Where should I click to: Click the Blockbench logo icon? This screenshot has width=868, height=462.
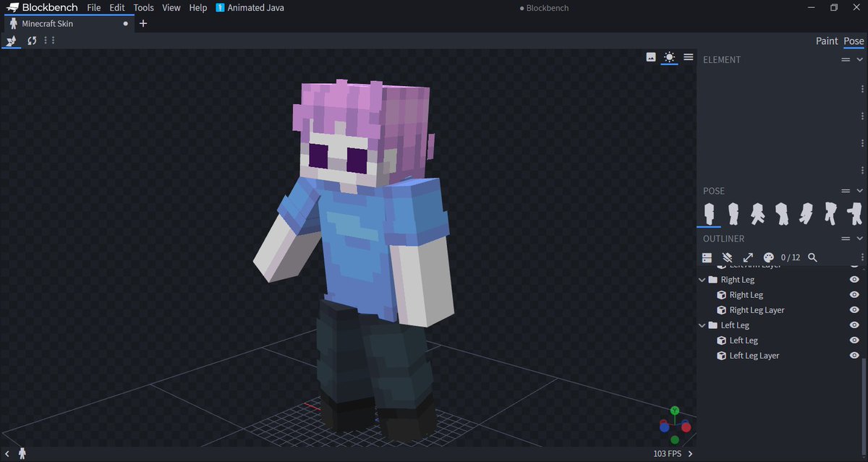(13, 7)
